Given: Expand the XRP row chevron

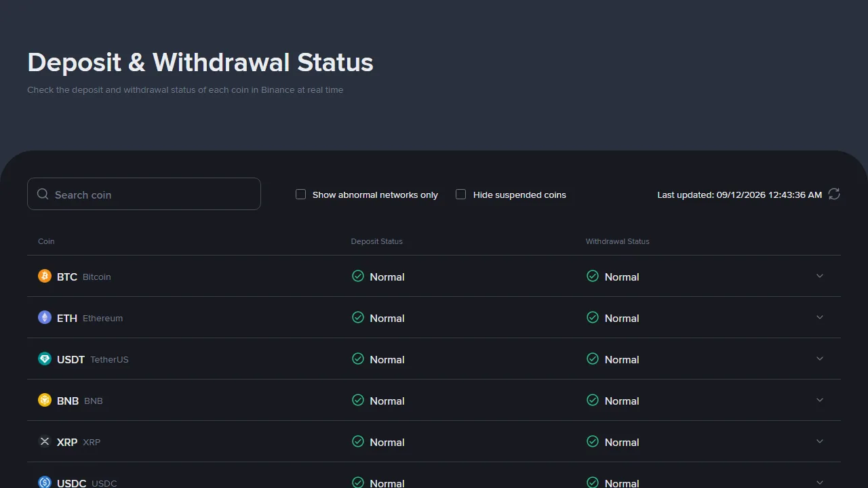Looking at the screenshot, I should (820, 441).
